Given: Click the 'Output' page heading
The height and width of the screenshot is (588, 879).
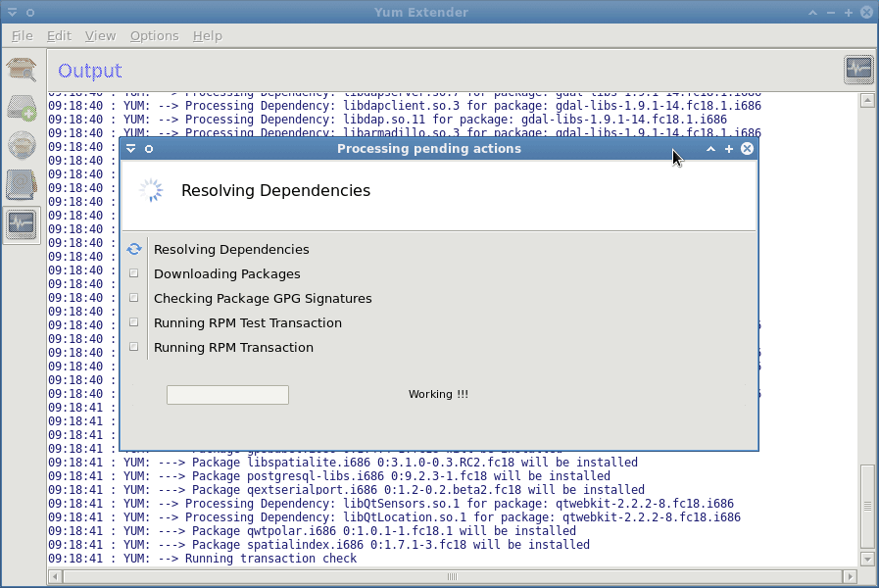Looking at the screenshot, I should 90,71.
